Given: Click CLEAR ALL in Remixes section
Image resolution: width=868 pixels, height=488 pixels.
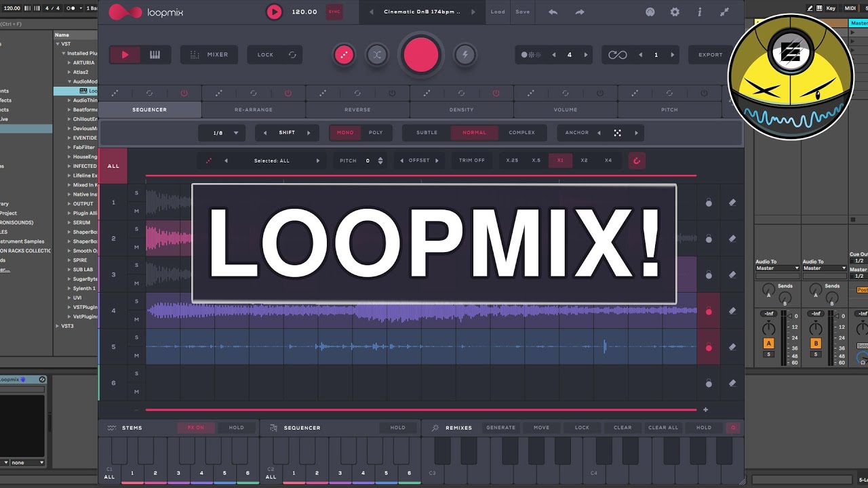Looking at the screenshot, I should (663, 428).
